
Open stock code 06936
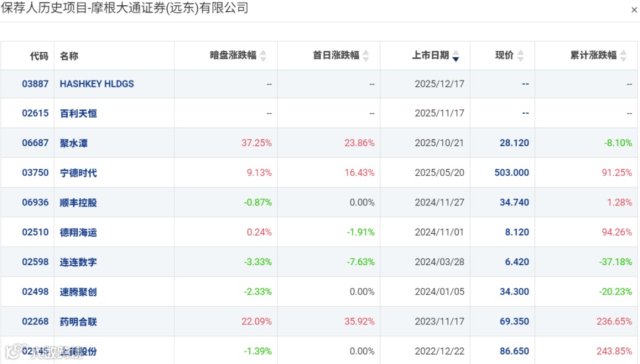pyautogui.click(x=35, y=202)
